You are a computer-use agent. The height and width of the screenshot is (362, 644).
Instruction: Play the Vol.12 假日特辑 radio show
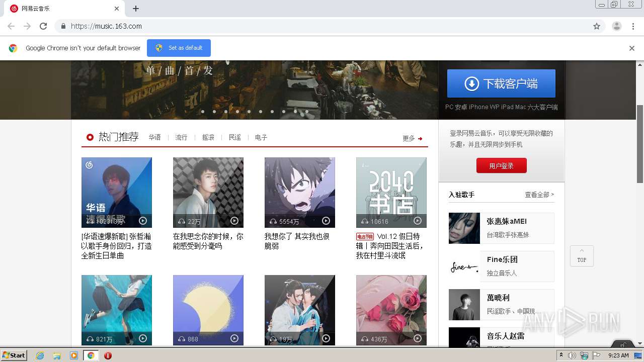tap(418, 221)
